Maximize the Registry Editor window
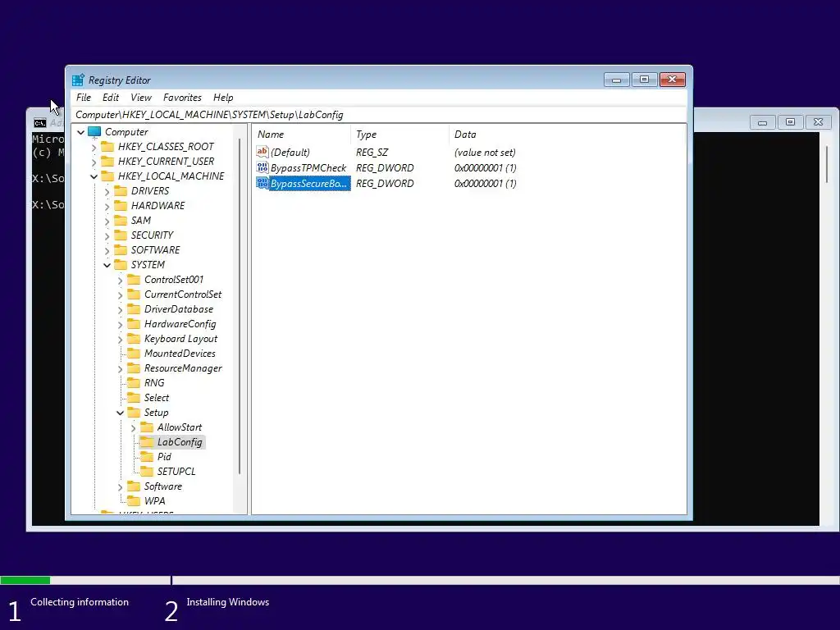Viewport: 840px width, 630px height. pyautogui.click(x=644, y=80)
